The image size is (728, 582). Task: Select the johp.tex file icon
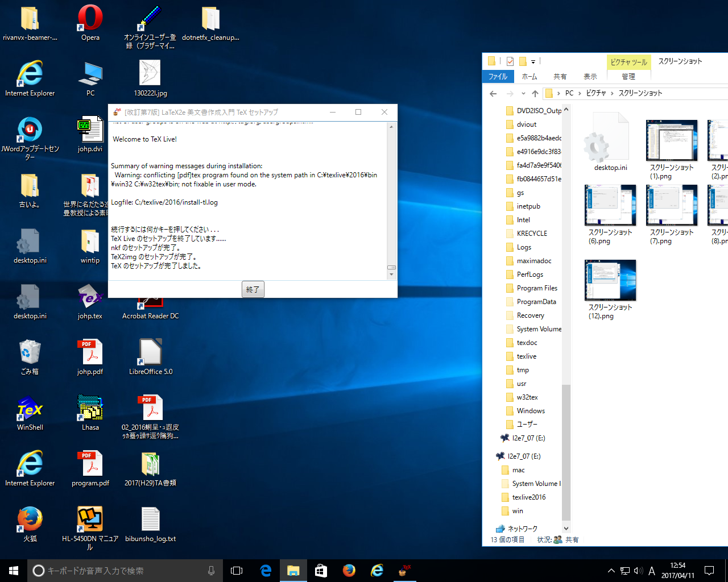90,302
